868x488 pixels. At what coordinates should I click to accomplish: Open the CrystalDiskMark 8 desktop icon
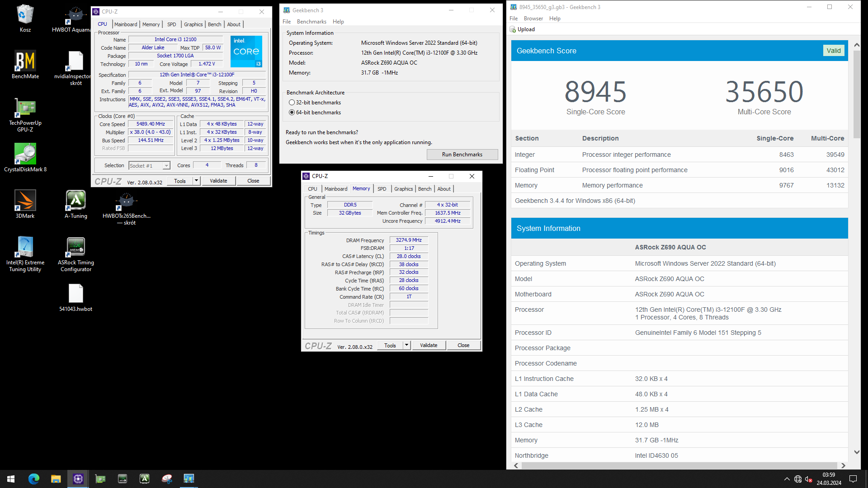click(25, 158)
